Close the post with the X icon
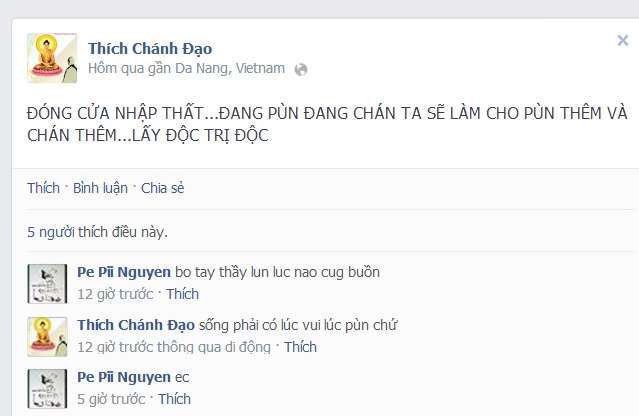This screenshot has height=416, width=639. (623, 40)
